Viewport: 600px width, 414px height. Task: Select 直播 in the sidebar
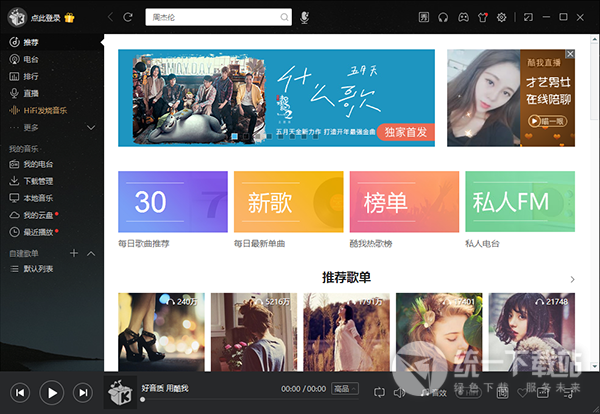(52, 93)
